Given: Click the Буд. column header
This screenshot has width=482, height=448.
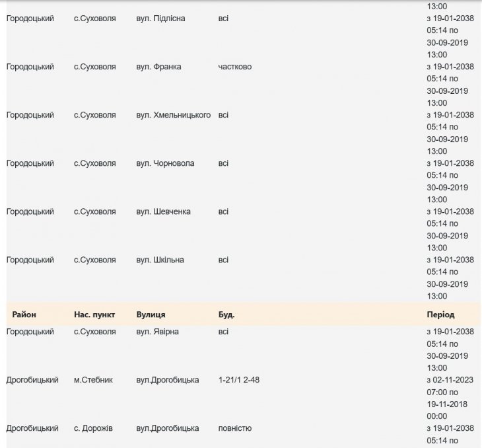Looking at the screenshot, I should (226, 315).
